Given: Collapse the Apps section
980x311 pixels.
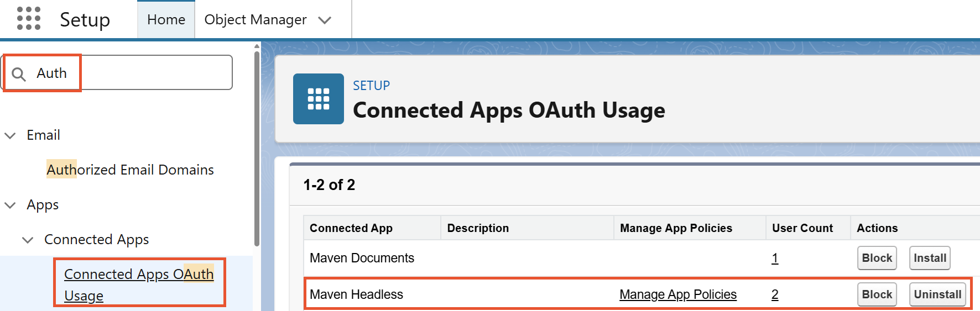Looking at the screenshot, I should (x=10, y=205).
